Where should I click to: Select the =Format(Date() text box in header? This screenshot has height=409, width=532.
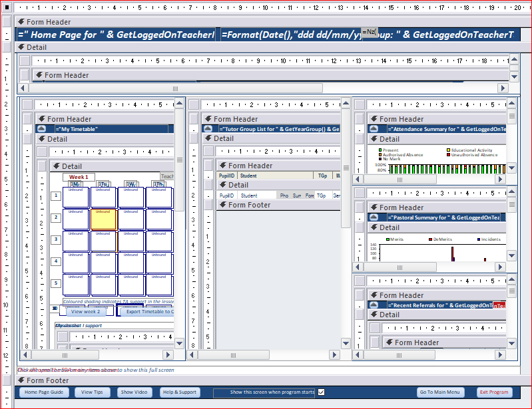[x=291, y=35]
